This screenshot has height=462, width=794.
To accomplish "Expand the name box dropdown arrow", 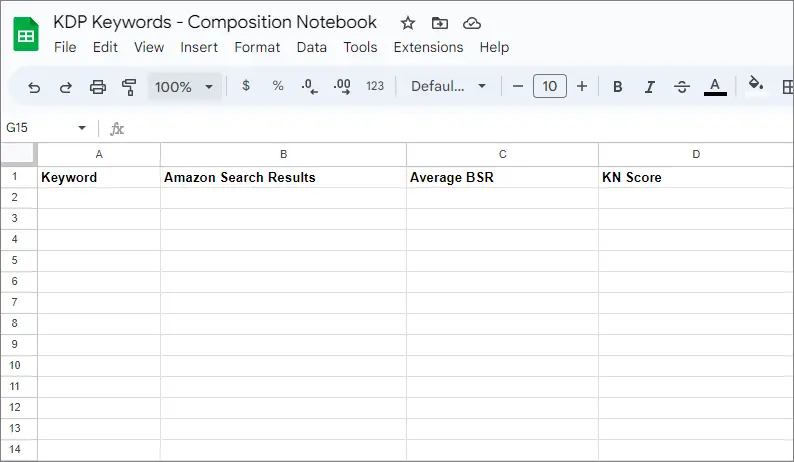I will [x=82, y=128].
